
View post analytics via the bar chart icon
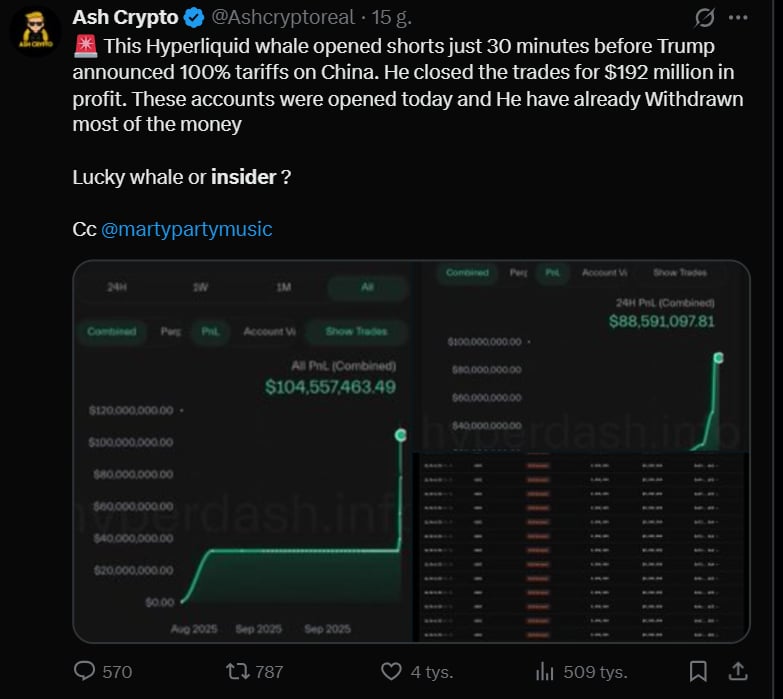point(546,671)
